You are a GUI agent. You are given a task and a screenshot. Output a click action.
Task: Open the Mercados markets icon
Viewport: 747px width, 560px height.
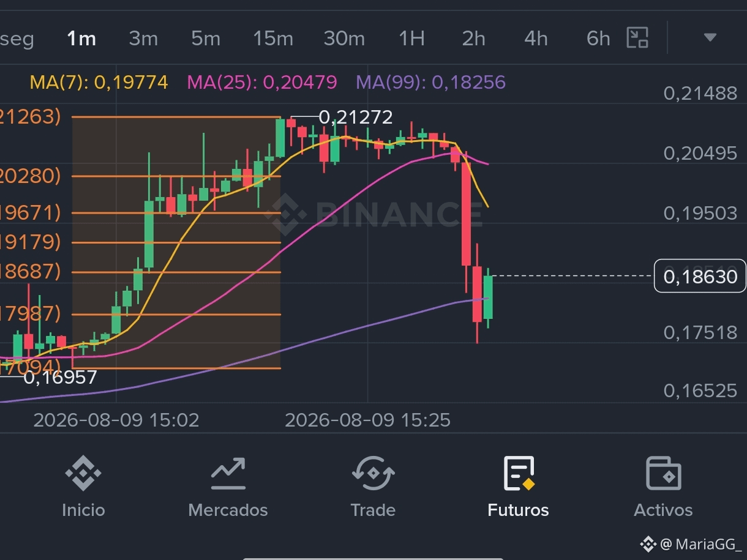pyautogui.click(x=228, y=474)
